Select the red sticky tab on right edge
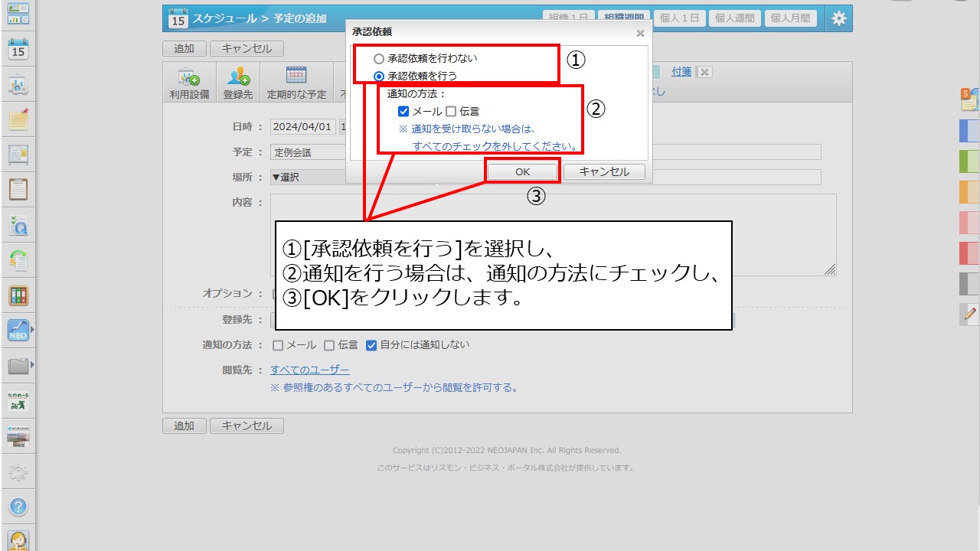Image resolution: width=980 pixels, height=551 pixels. click(x=969, y=253)
